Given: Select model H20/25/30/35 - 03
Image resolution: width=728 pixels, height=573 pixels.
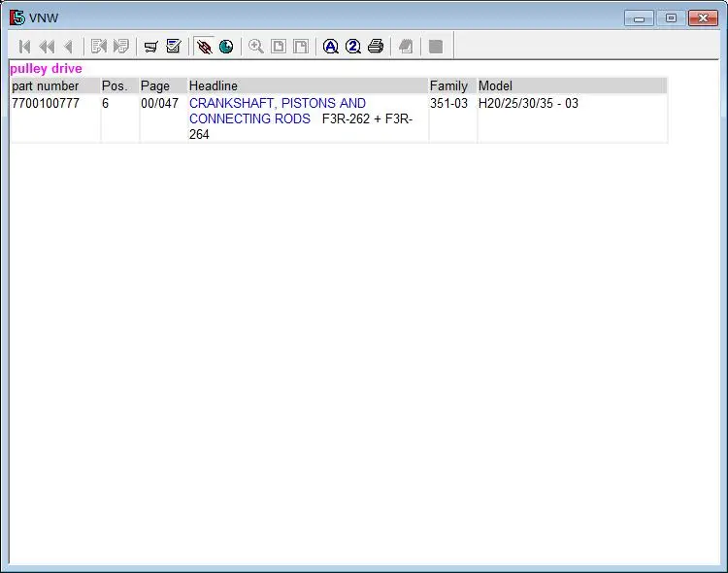Looking at the screenshot, I should click(528, 103).
